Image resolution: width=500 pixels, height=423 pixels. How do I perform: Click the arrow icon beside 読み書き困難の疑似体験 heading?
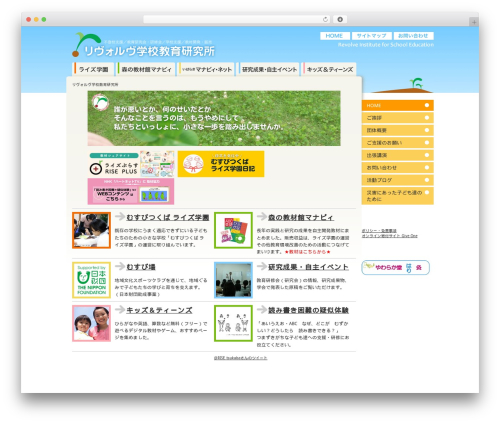pyautogui.click(x=262, y=309)
